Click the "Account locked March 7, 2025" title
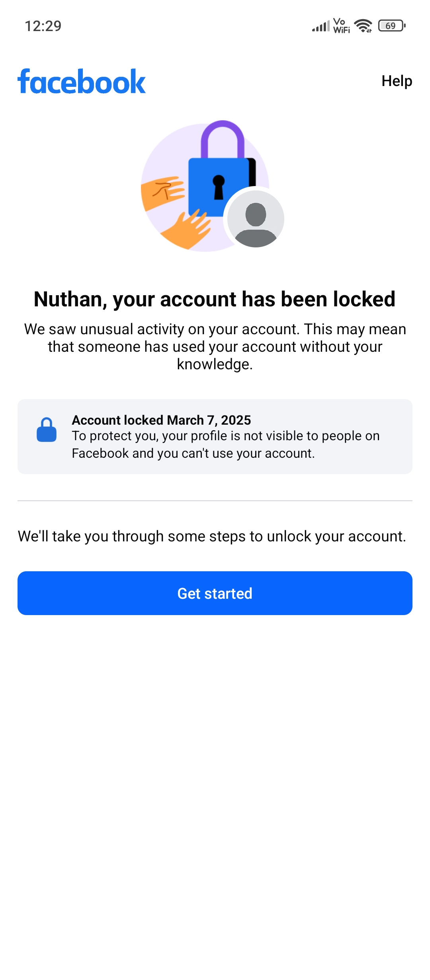This screenshot has width=430, height=980. click(x=161, y=420)
